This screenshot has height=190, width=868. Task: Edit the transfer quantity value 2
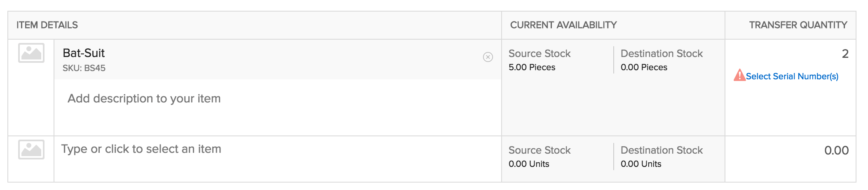pyautogui.click(x=845, y=54)
